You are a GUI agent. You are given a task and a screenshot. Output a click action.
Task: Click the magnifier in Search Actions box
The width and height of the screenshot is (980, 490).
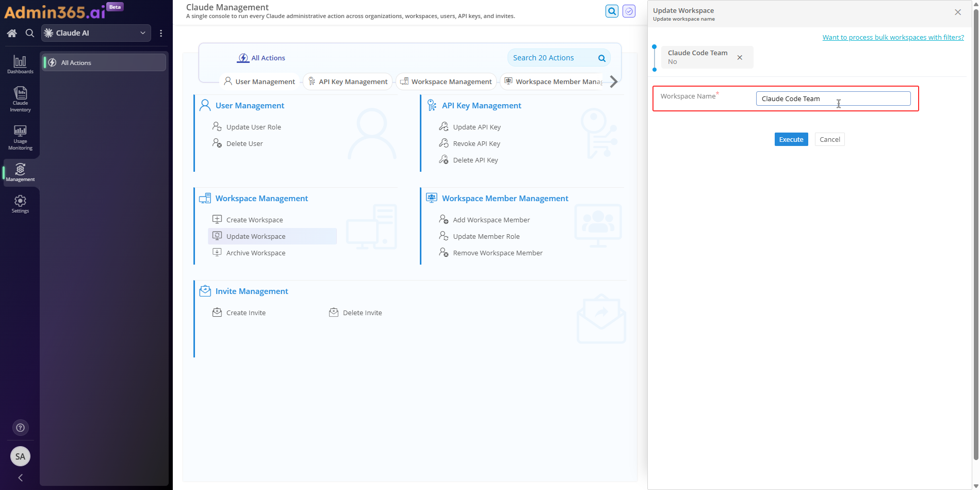(601, 58)
